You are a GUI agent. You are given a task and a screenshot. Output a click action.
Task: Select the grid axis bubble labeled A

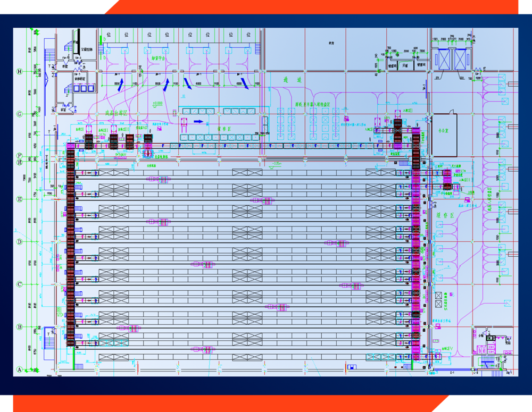[20, 369]
